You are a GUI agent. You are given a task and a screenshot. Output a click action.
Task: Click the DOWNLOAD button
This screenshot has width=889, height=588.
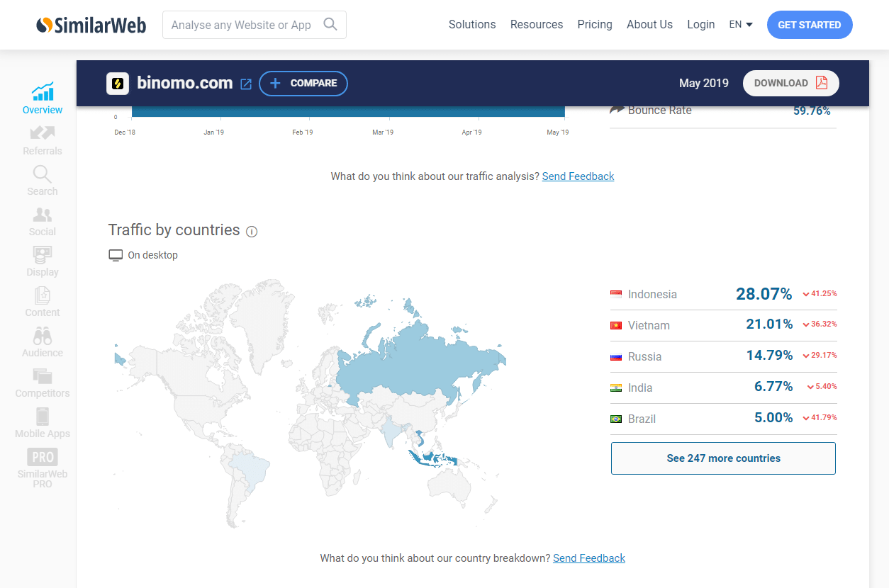click(791, 83)
